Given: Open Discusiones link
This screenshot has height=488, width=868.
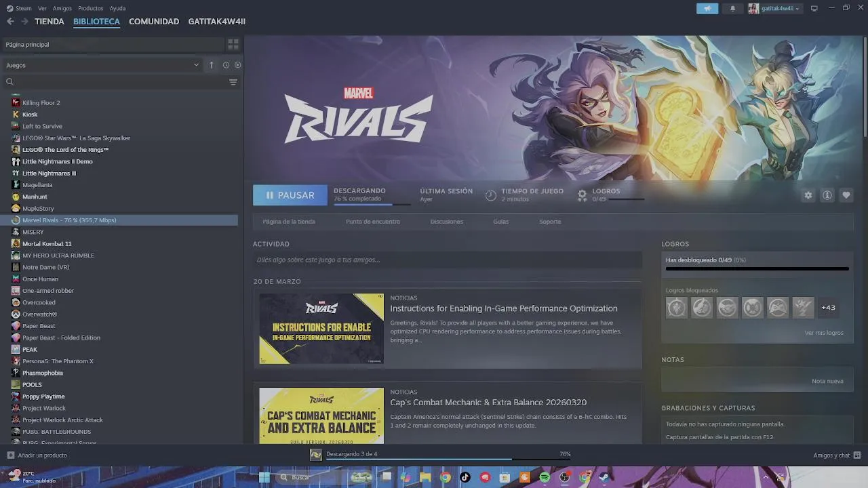Looking at the screenshot, I should [447, 222].
